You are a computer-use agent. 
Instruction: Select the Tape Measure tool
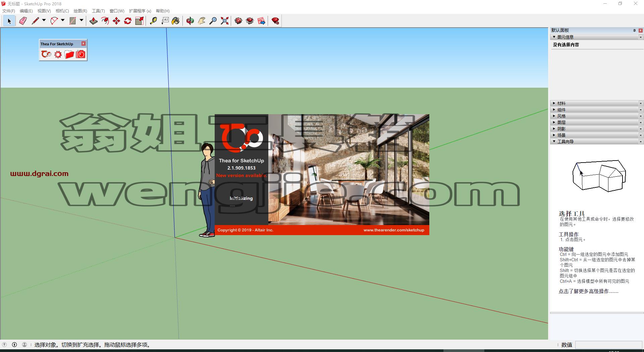153,21
